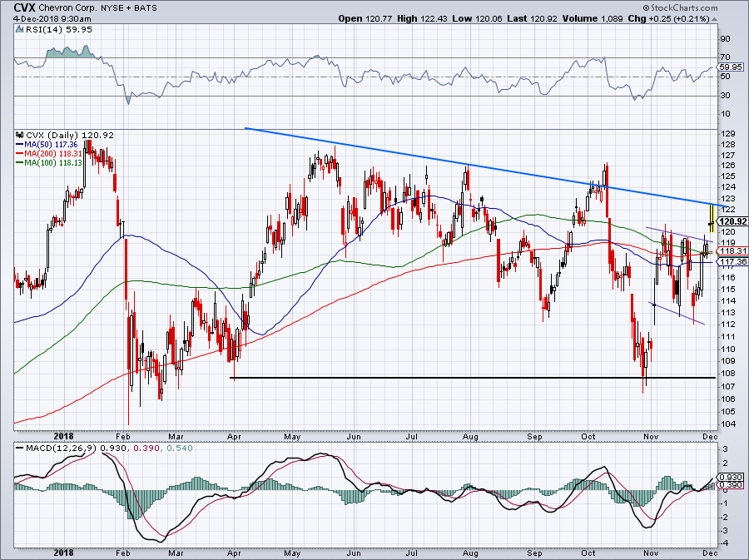Click the 0.930 MACD tag on the right axis
The height and width of the screenshot is (560, 749).
click(731, 477)
